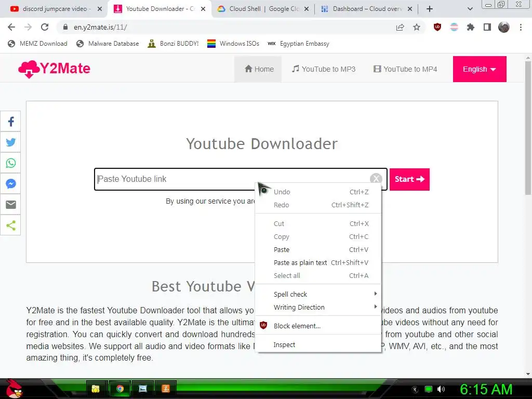
Task: Choose Paste as plain text
Action: [x=318, y=262]
